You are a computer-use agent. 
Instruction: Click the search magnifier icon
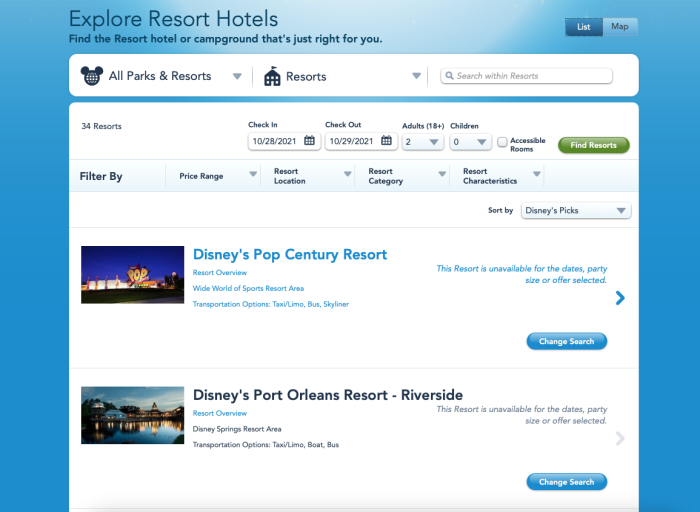click(450, 76)
